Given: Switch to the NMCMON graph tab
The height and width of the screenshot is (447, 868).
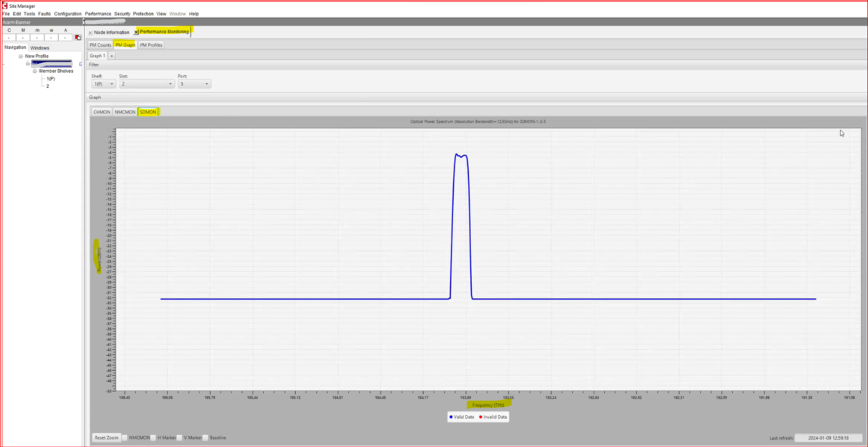Looking at the screenshot, I should pyautogui.click(x=125, y=112).
